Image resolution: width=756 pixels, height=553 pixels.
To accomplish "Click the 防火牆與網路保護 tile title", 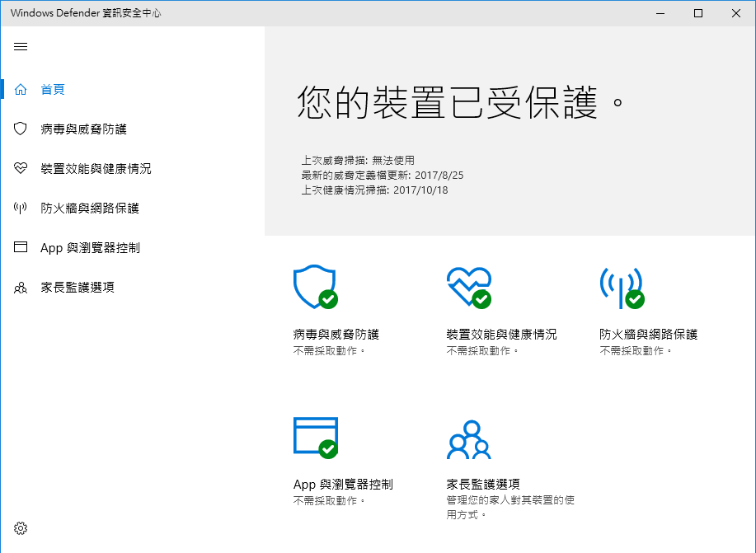I will (649, 334).
